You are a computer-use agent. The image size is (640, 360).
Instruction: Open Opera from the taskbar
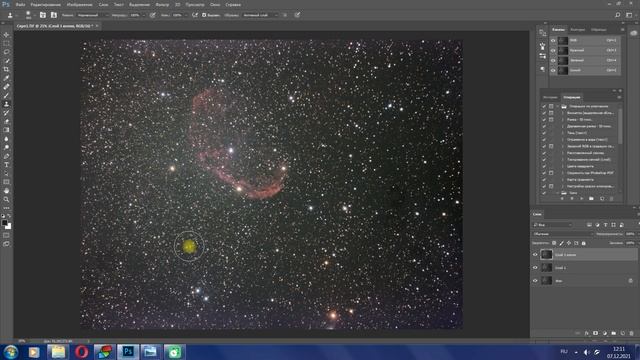(x=81, y=352)
